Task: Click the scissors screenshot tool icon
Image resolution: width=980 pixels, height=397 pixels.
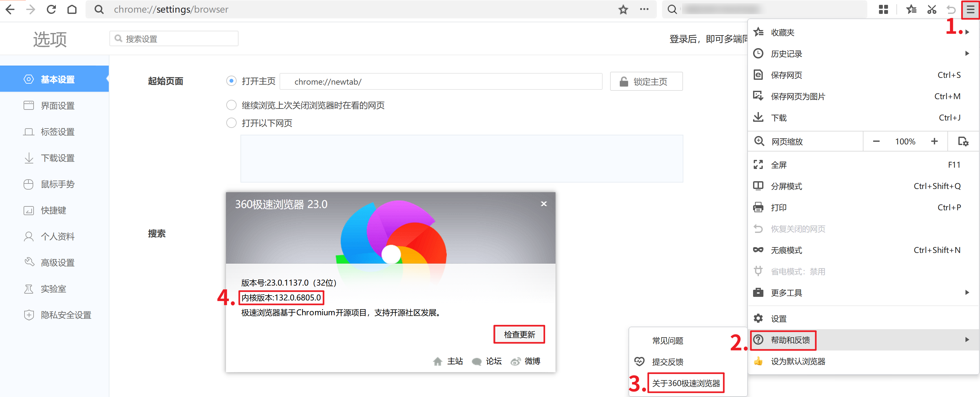Action: click(932, 9)
